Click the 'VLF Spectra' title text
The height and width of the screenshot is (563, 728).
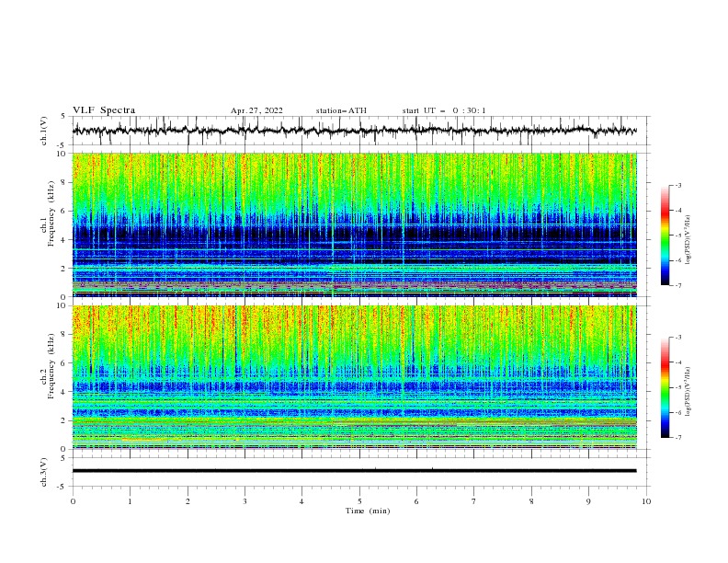[x=104, y=110]
